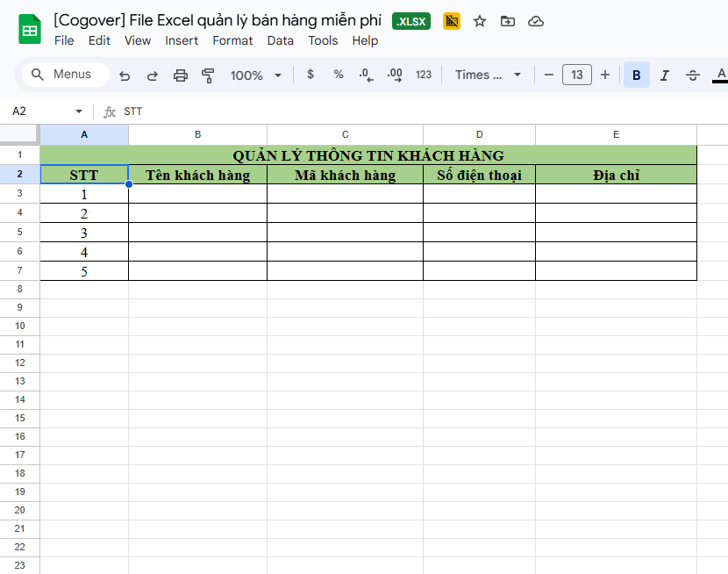Open the File menu
The image size is (728, 574).
(64, 41)
